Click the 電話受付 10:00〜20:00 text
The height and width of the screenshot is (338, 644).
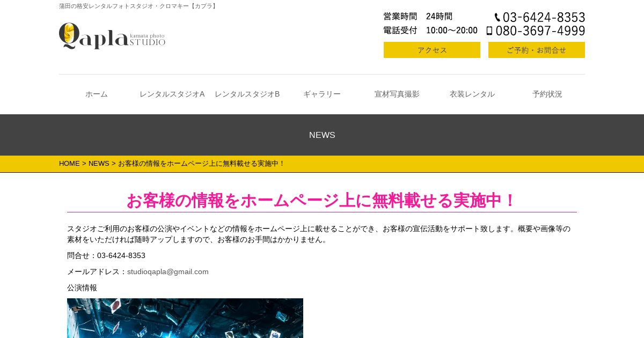(x=430, y=31)
